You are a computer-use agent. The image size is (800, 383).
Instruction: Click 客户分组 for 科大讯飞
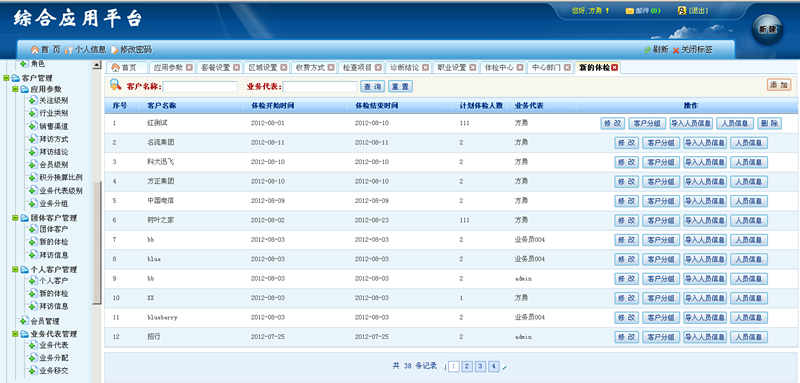[x=661, y=162]
